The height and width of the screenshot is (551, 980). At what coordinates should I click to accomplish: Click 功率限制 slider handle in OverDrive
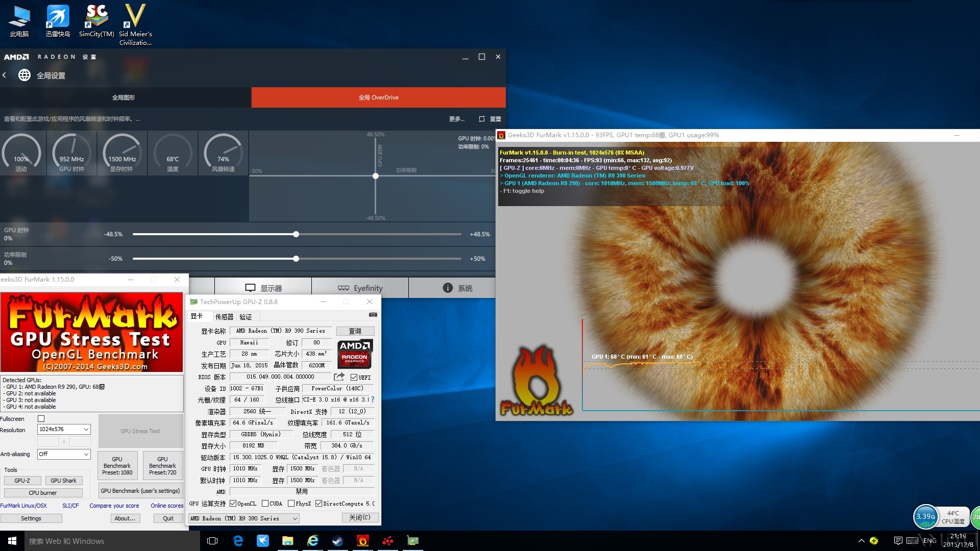296,259
